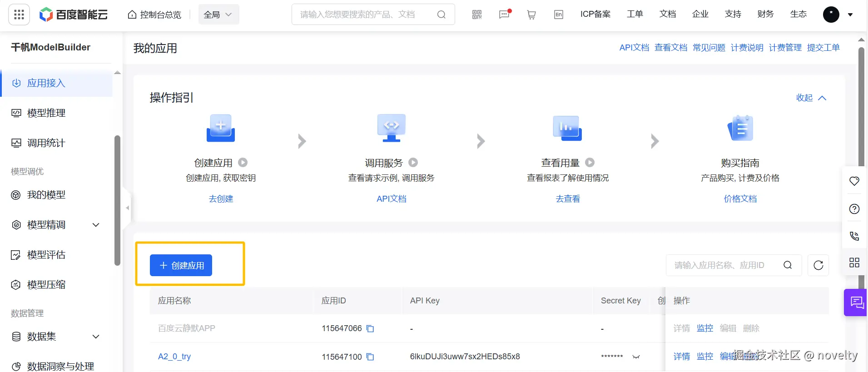Focus the top product and docs search field
The width and height of the screenshot is (868, 372).
point(373,15)
